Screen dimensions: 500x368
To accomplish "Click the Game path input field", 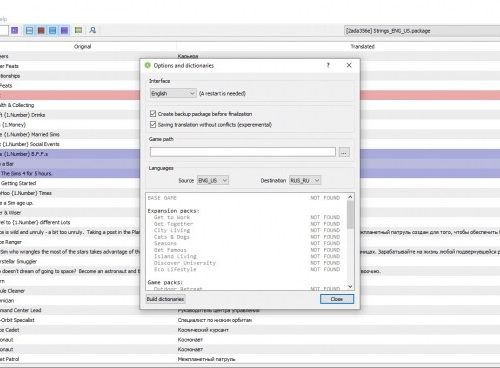I will tap(243, 152).
